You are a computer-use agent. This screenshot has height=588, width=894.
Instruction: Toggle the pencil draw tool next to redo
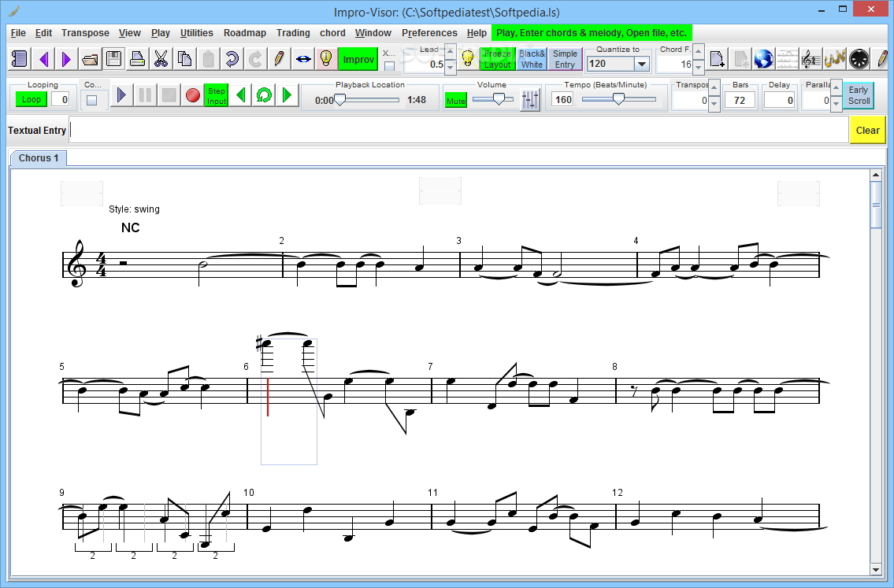coord(279,59)
